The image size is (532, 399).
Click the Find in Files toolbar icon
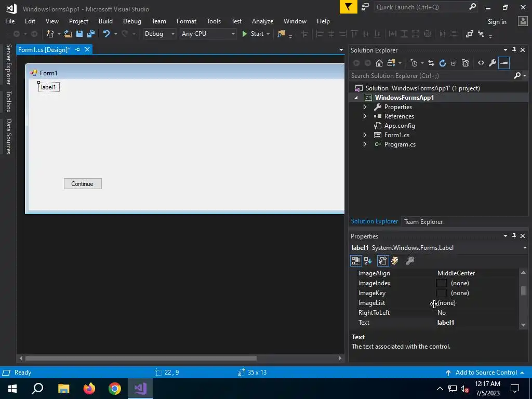pos(281,34)
